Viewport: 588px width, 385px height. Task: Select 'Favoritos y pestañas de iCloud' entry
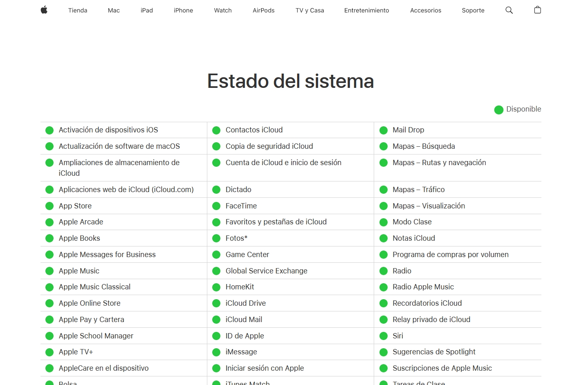(x=276, y=222)
